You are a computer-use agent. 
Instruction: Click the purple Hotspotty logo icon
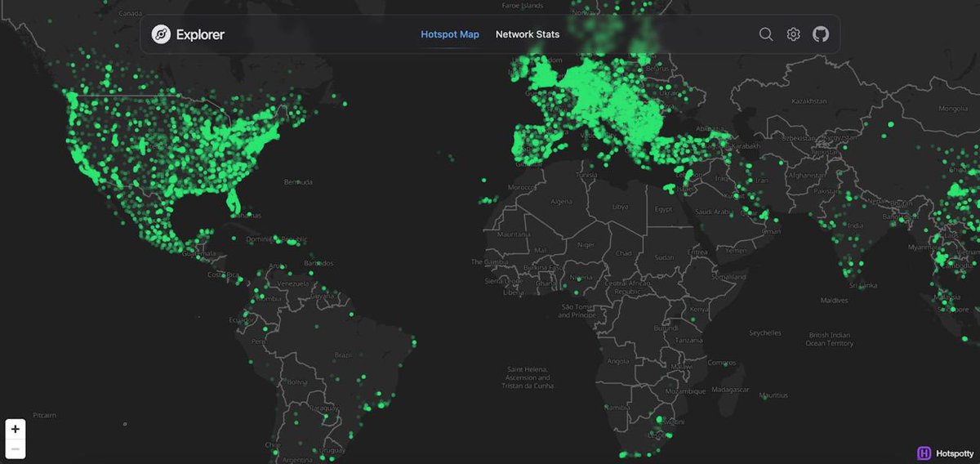(924, 453)
